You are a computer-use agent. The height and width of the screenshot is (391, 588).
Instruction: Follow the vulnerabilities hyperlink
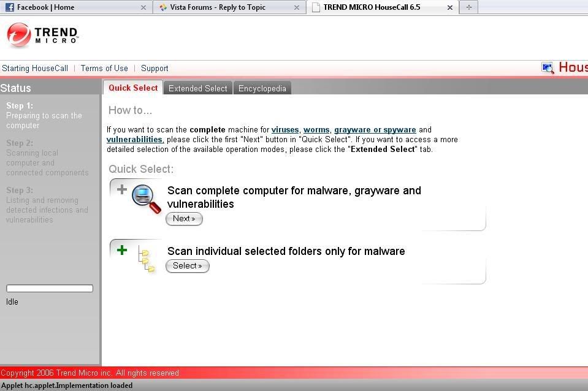(135, 140)
